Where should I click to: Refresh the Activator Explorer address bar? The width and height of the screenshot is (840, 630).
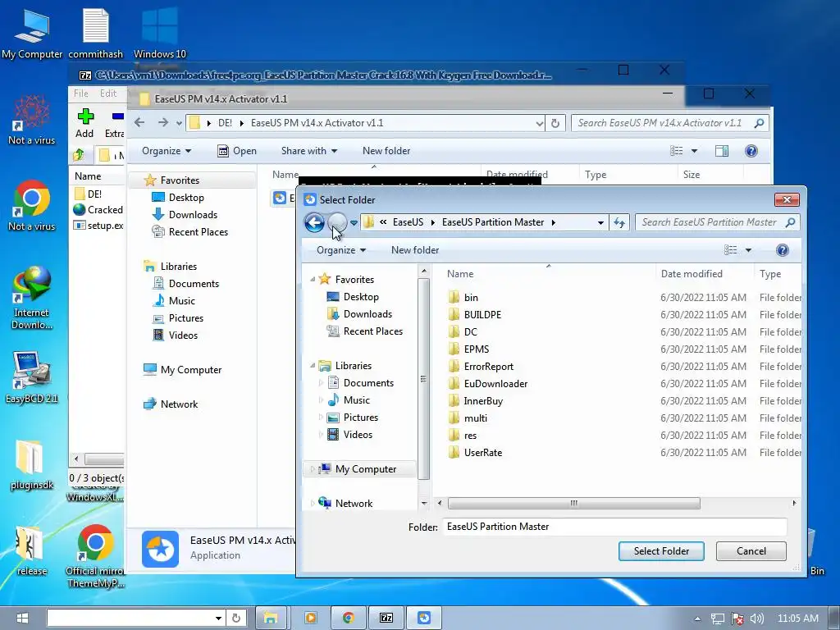pyautogui.click(x=555, y=123)
